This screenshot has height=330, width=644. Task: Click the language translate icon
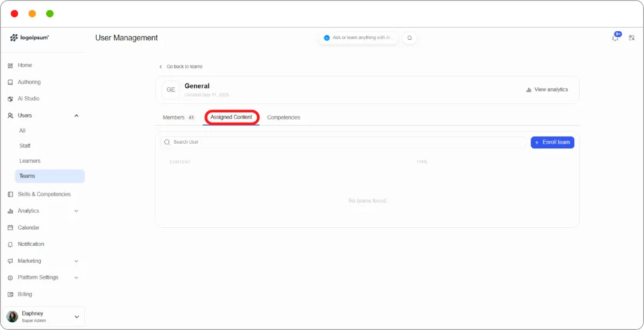(x=632, y=38)
